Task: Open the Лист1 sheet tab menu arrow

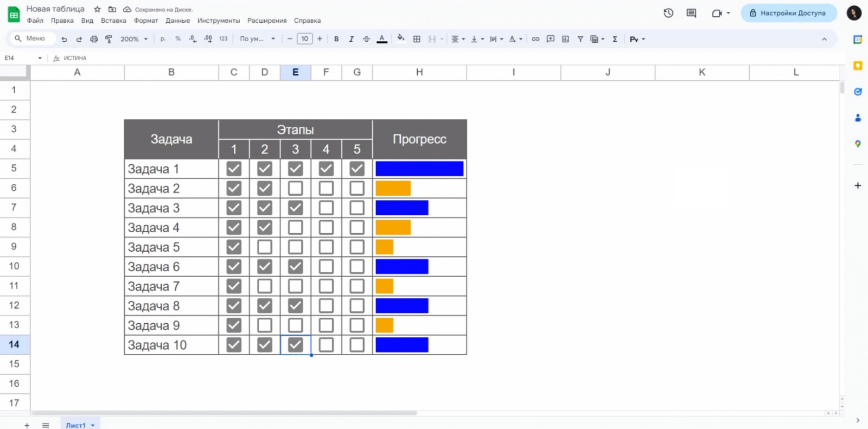Action: [x=93, y=425]
